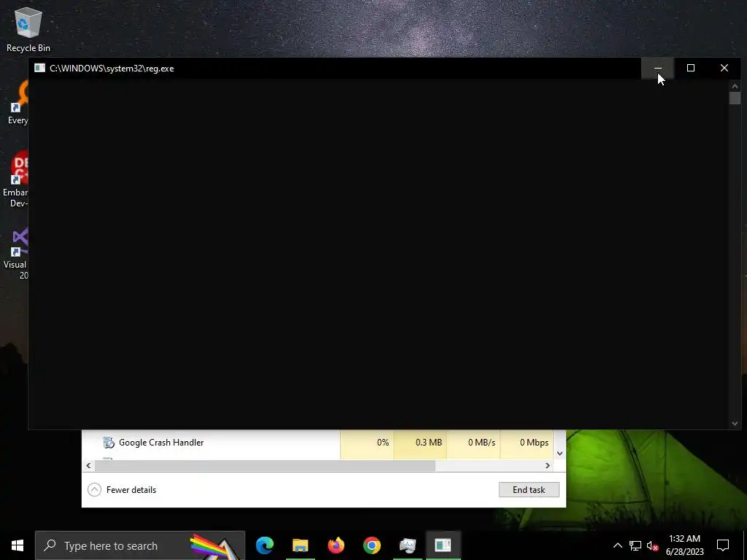The width and height of the screenshot is (747, 560).
Task: Collapse Task Manager with Fewer details
Action: tap(122, 489)
